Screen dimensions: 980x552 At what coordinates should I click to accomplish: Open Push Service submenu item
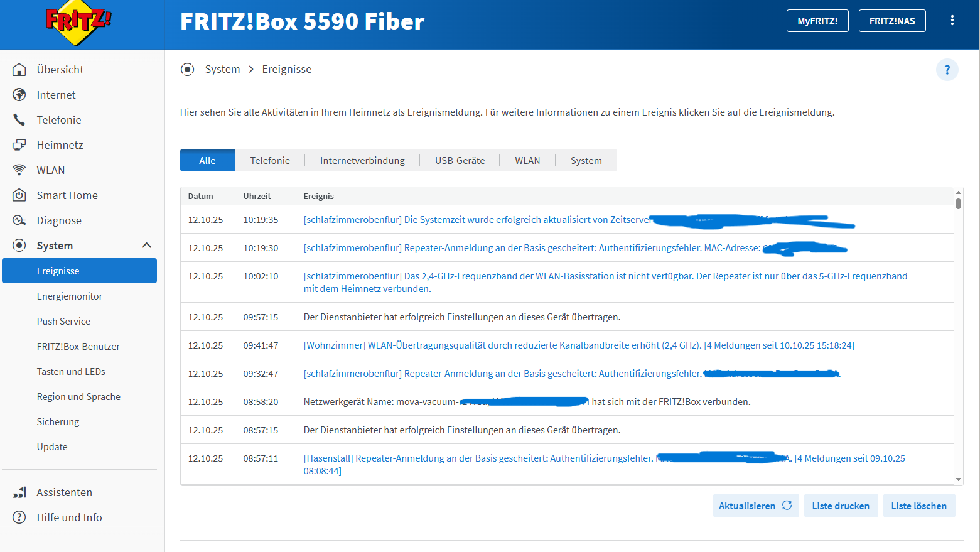[63, 322]
